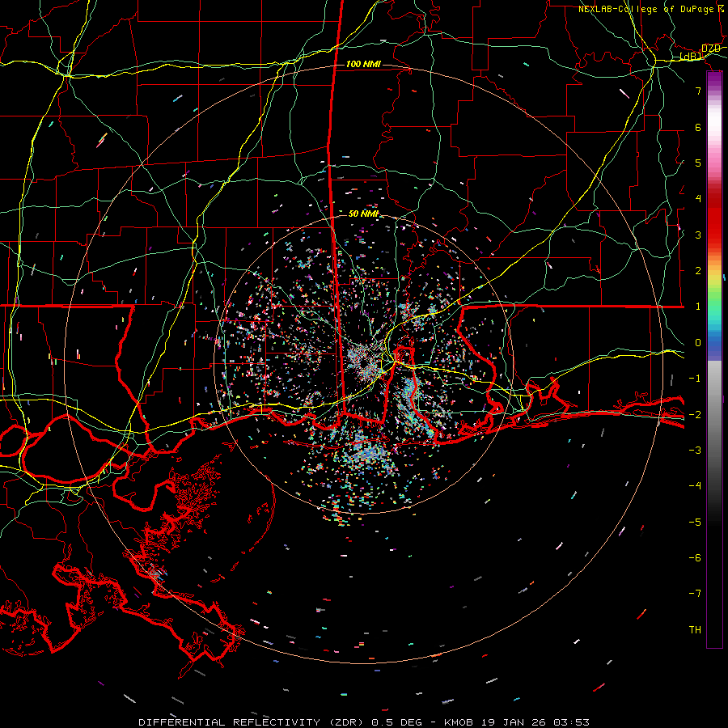728x728 pixels.
Task: Click the '-6' scale value
Action: pyautogui.click(x=695, y=558)
